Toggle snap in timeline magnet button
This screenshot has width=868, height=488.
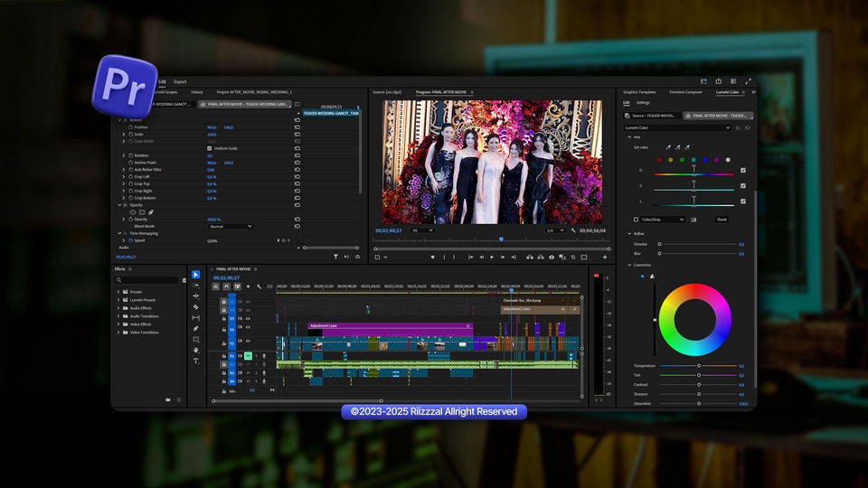click(x=226, y=286)
